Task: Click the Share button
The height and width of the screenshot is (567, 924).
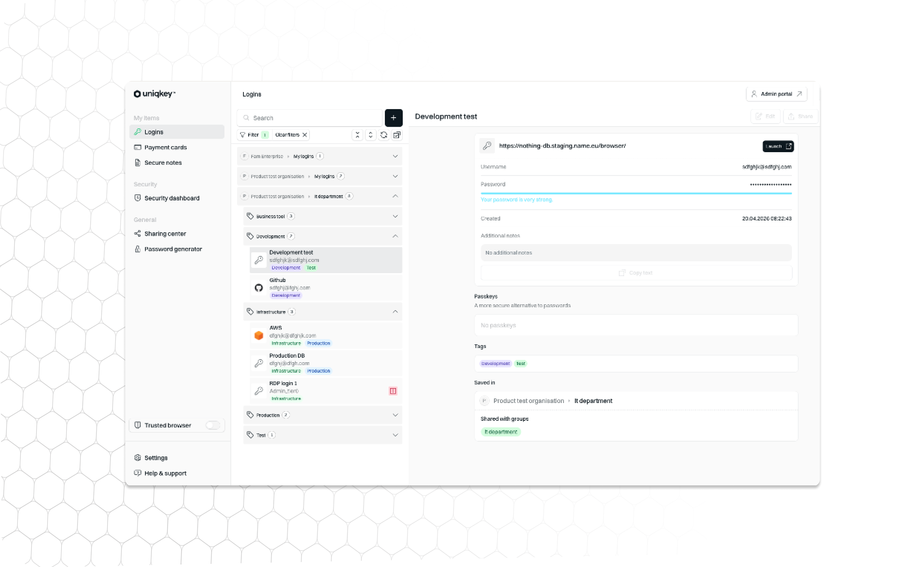Action: (x=801, y=117)
